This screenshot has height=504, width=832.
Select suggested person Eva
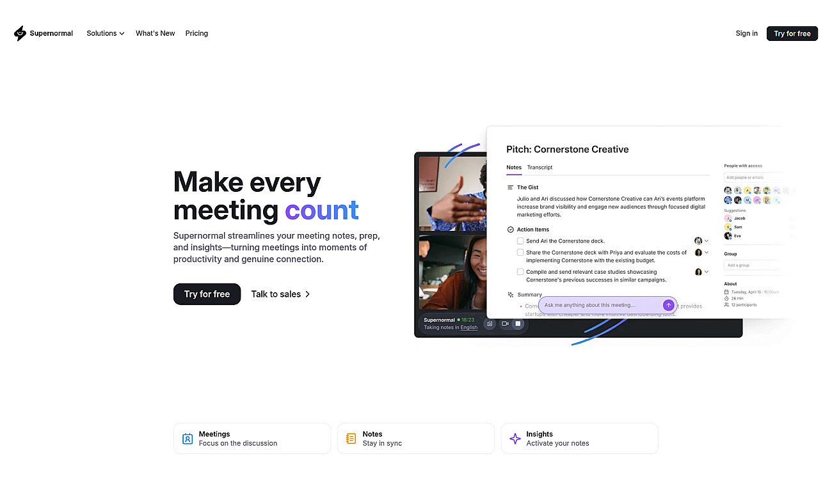point(733,236)
